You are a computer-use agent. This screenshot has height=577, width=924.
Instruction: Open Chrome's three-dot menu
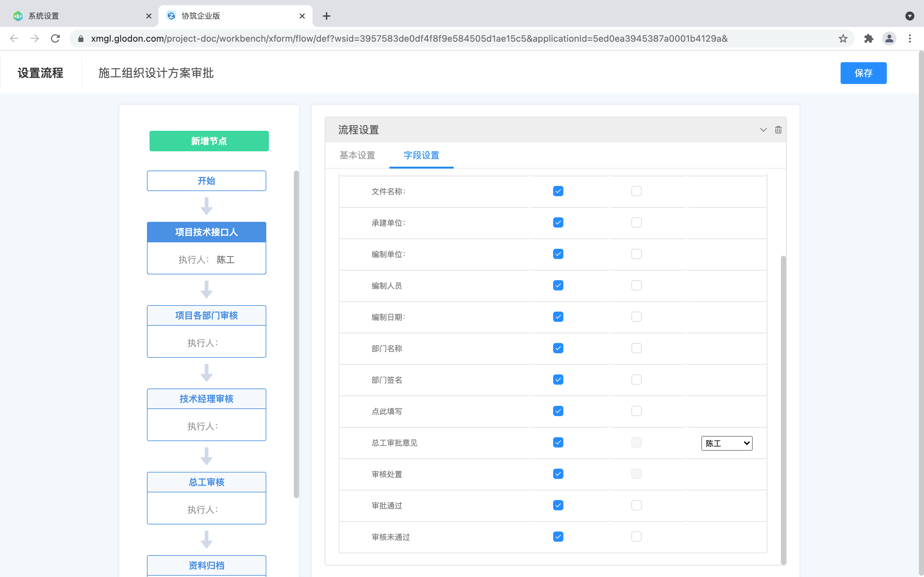910,38
